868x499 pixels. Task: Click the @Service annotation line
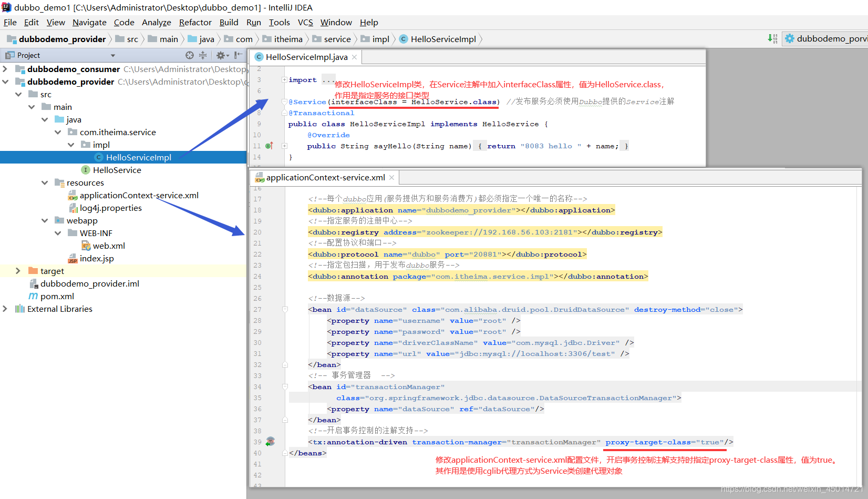pos(394,102)
